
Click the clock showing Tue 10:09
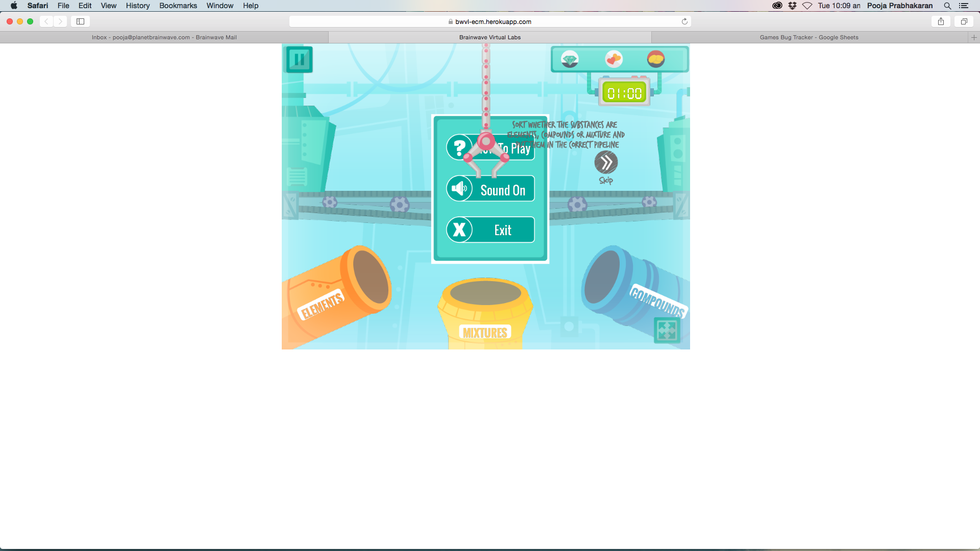pos(839,6)
